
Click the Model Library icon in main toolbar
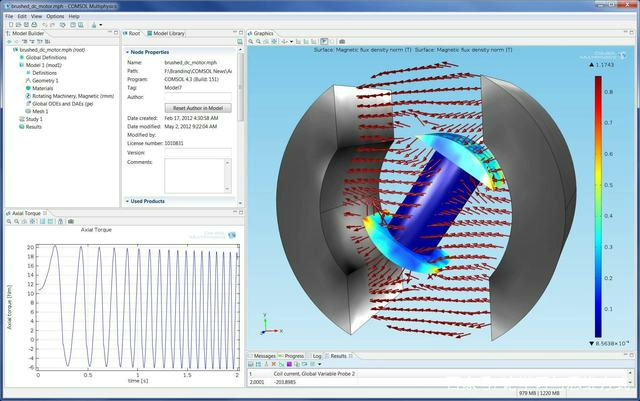tap(80, 25)
